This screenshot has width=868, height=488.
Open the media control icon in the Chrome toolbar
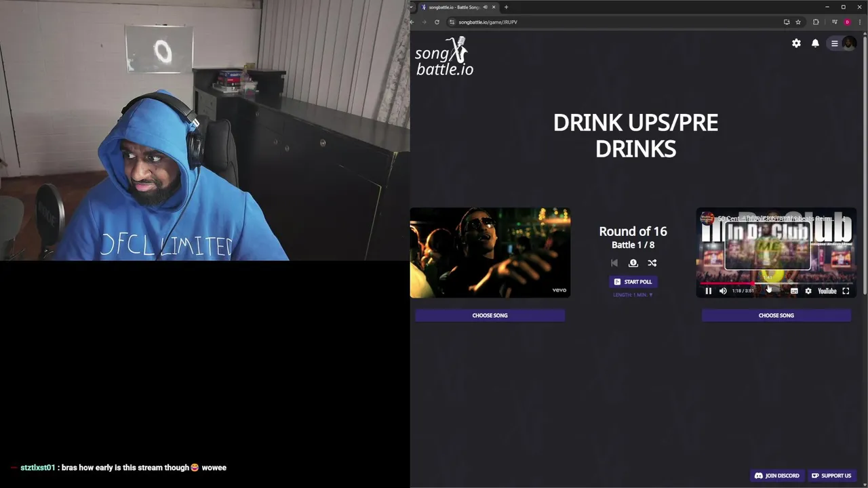[x=834, y=22]
